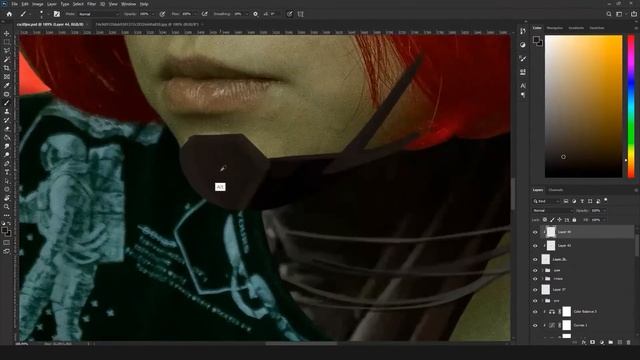
Task: Select the Pen tool
Action: coord(7,163)
